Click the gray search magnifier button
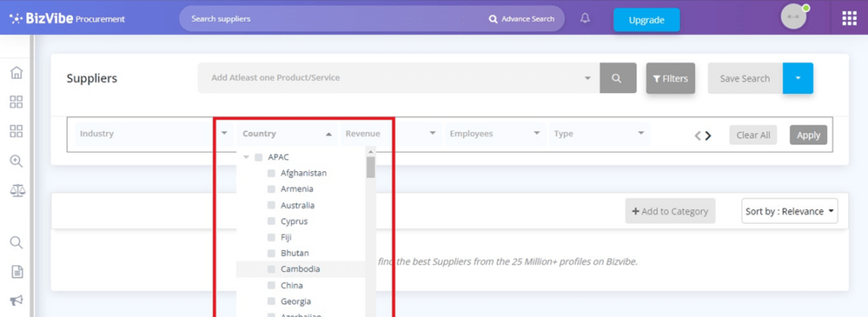868x317 pixels. click(618, 78)
